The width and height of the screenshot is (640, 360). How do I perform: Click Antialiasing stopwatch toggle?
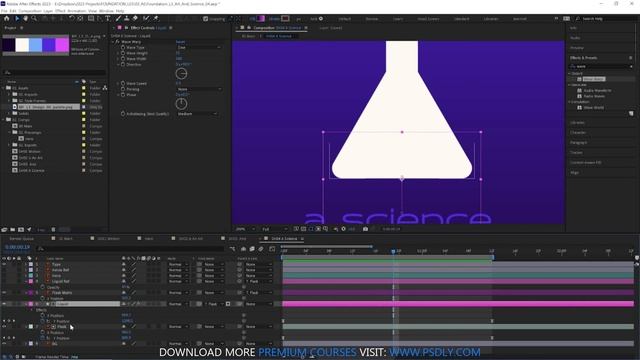point(122,114)
